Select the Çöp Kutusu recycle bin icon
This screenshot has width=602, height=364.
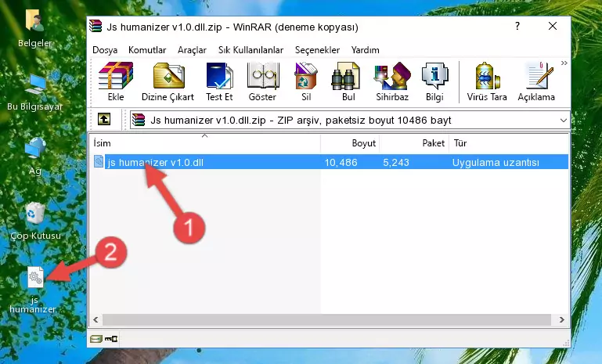[x=35, y=222]
